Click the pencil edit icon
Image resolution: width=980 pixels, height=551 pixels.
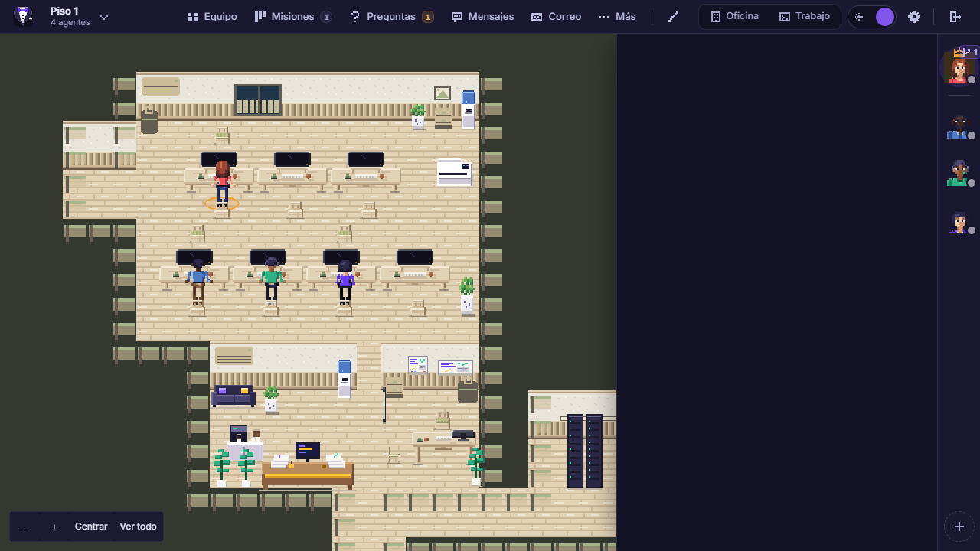click(674, 17)
